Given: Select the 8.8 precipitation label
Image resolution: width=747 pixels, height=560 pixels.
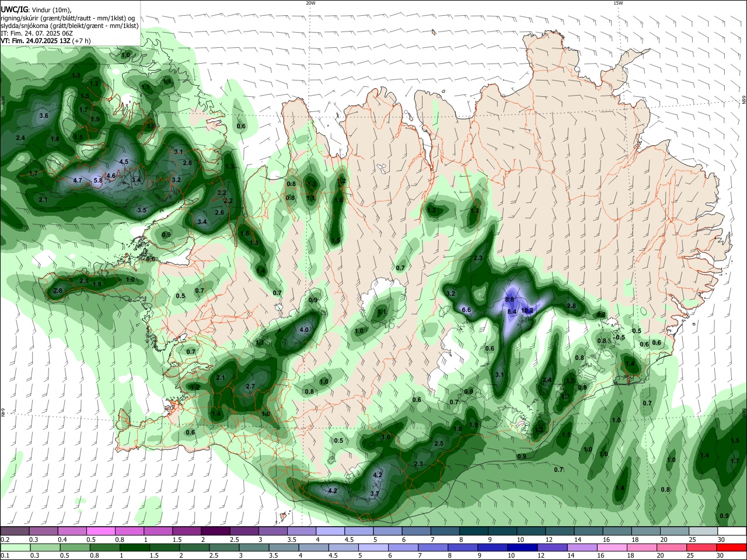Looking at the screenshot, I should tap(509, 299).
